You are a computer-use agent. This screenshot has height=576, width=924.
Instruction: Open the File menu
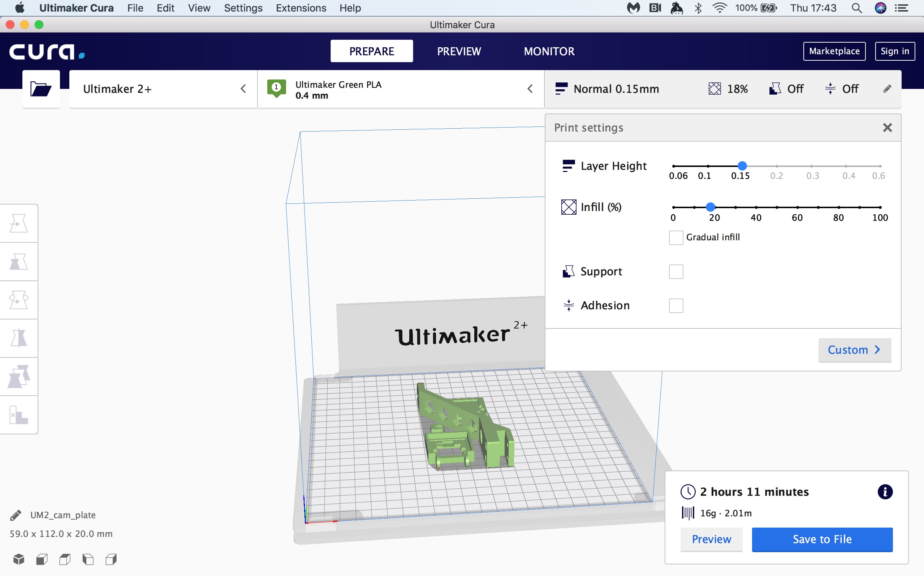pos(135,8)
